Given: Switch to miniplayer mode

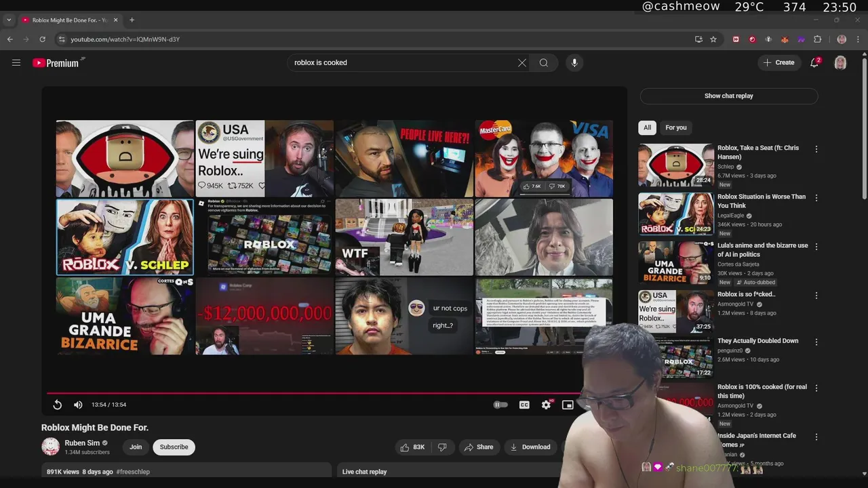Looking at the screenshot, I should pyautogui.click(x=568, y=405).
